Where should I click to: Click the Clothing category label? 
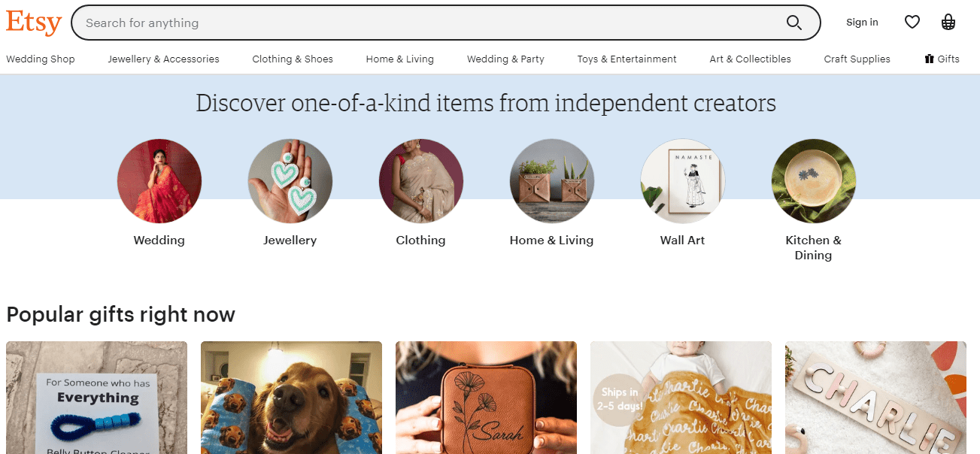point(420,241)
